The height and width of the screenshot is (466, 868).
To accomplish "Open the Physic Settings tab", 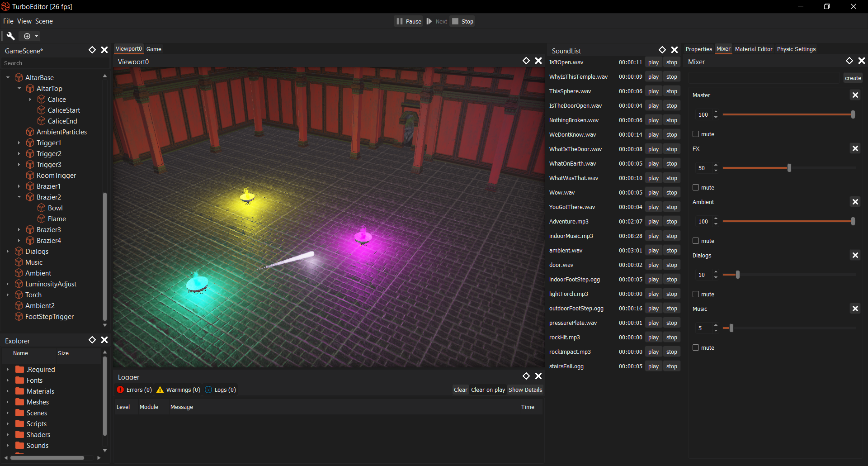I will coord(796,49).
